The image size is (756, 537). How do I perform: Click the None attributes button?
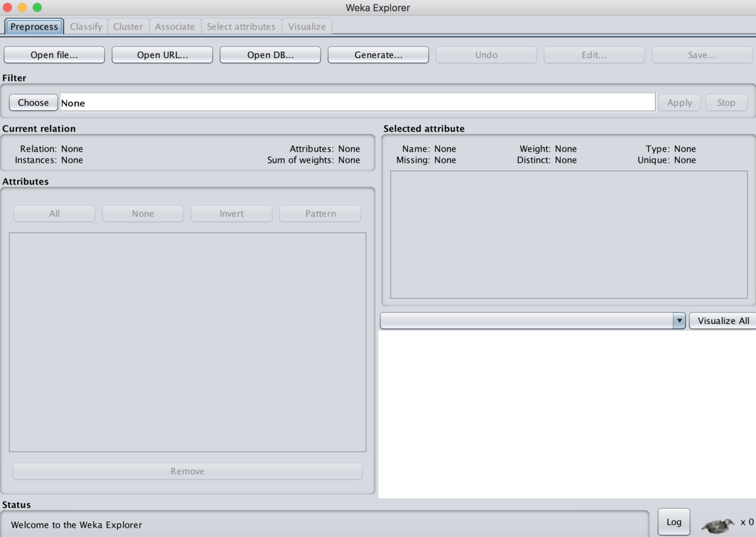[143, 213]
